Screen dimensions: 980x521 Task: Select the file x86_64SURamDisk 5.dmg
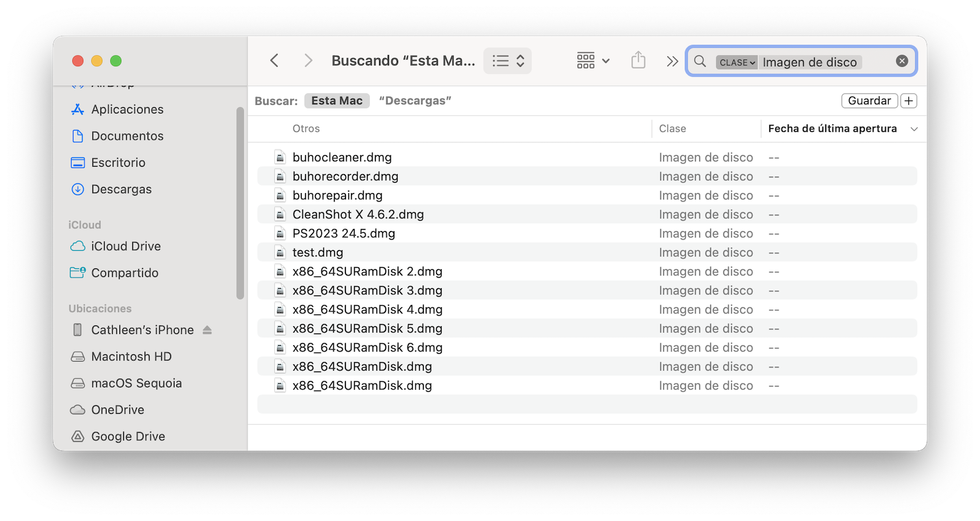367,329
